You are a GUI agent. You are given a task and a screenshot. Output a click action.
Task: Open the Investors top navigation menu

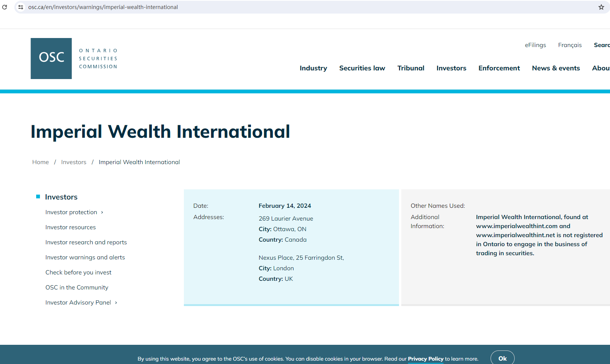click(x=451, y=68)
